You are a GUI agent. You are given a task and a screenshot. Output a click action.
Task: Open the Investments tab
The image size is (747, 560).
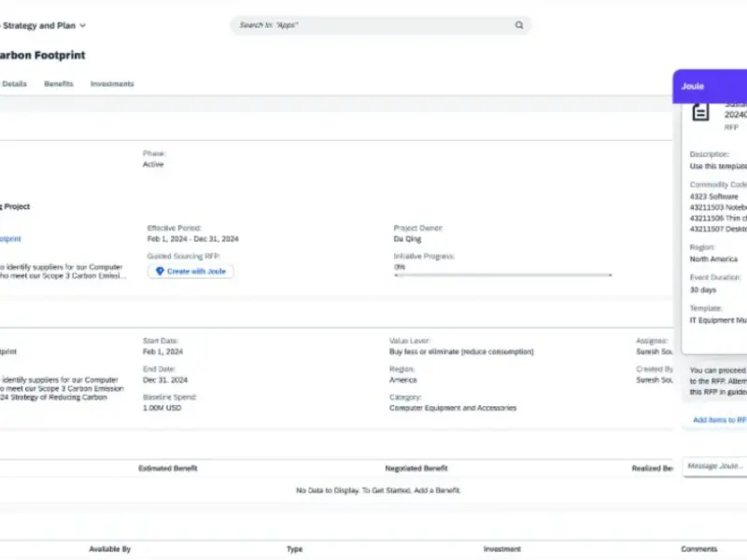(x=112, y=84)
